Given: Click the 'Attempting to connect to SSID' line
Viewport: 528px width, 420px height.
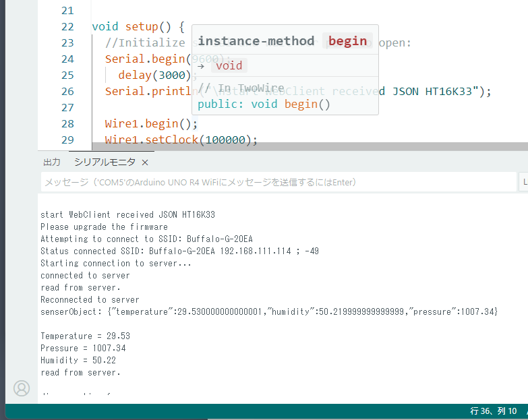Looking at the screenshot, I should (146, 239).
